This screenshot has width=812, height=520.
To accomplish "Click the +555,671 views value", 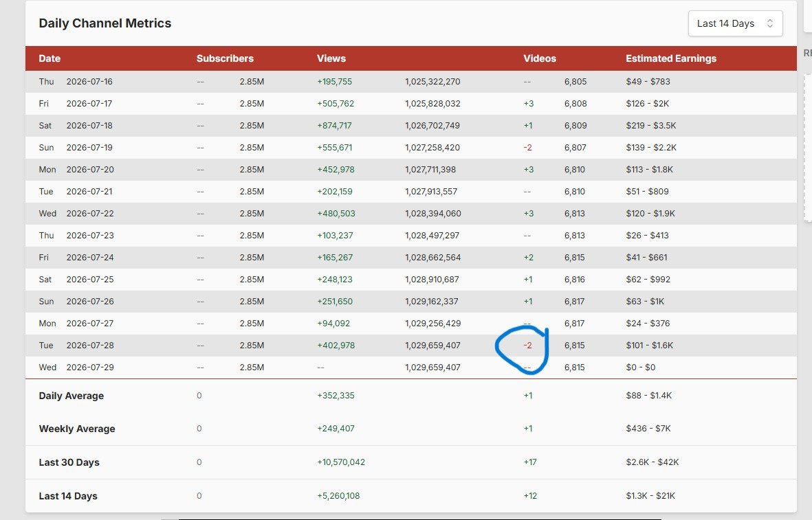I will [335, 148].
